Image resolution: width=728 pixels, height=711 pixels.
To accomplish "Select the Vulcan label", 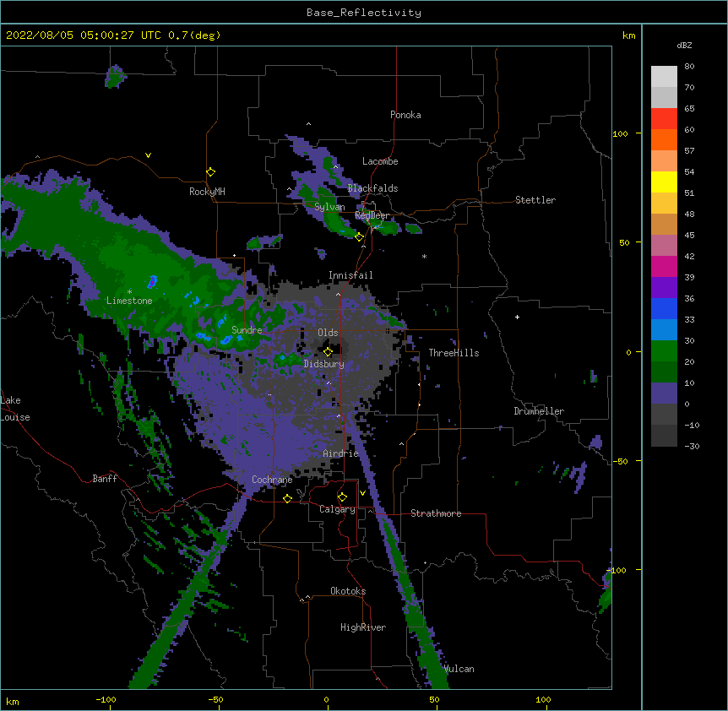I will coord(459,669).
